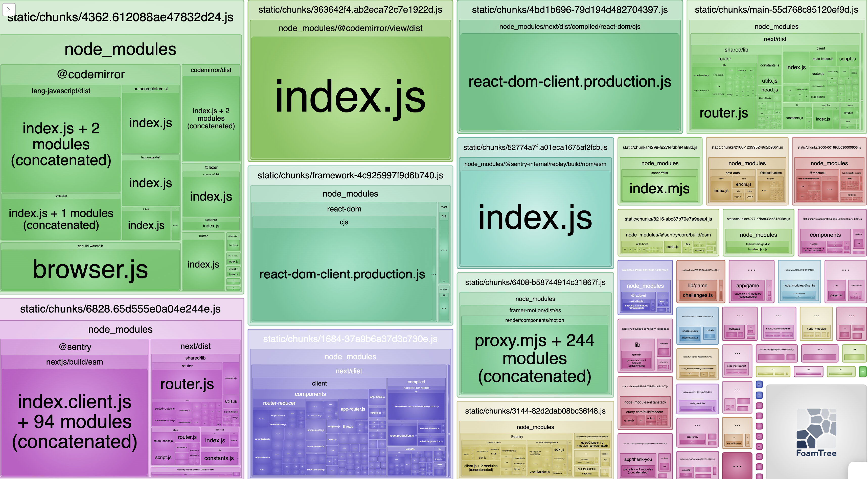The width and height of the screenshot is (868, 479).
Task: Select app-router.js in the 1684 chunk
Action: click(353, 409)
